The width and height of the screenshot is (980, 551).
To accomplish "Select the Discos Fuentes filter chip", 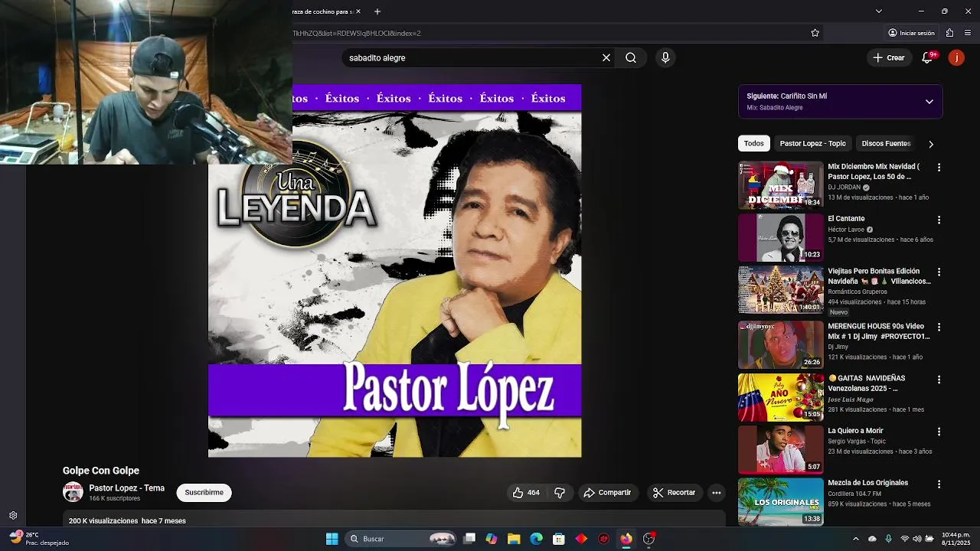I will click(886, 144).
